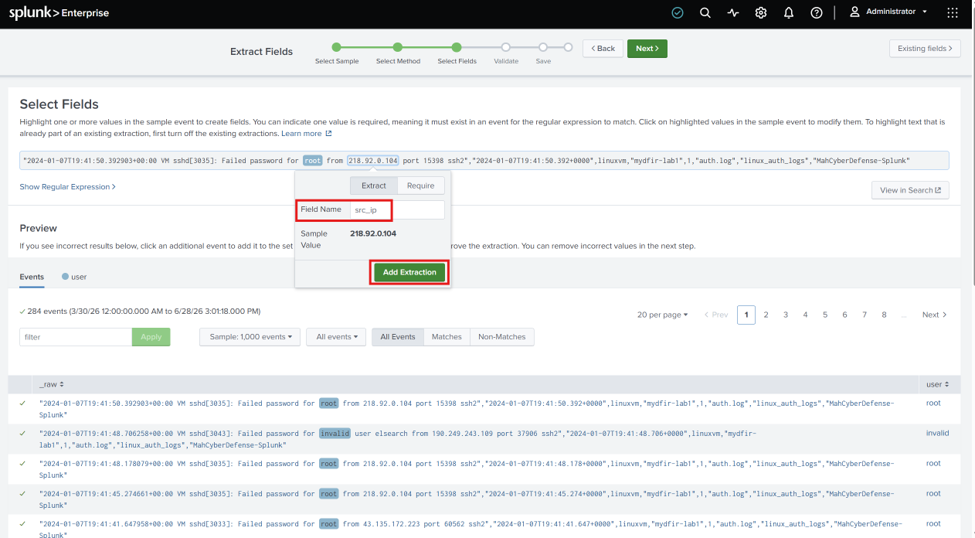Open the 20 per page dropdown

coord(662,315)
